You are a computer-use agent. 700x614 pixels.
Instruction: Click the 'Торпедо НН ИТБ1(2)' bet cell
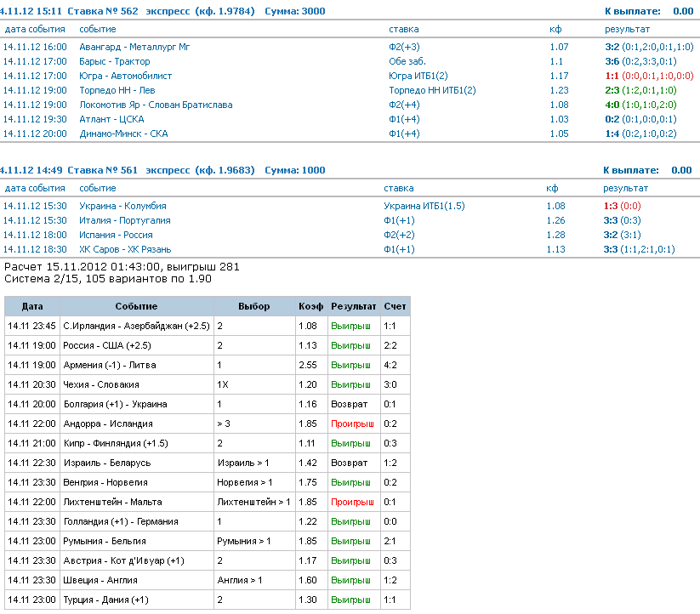click(432, 90)
